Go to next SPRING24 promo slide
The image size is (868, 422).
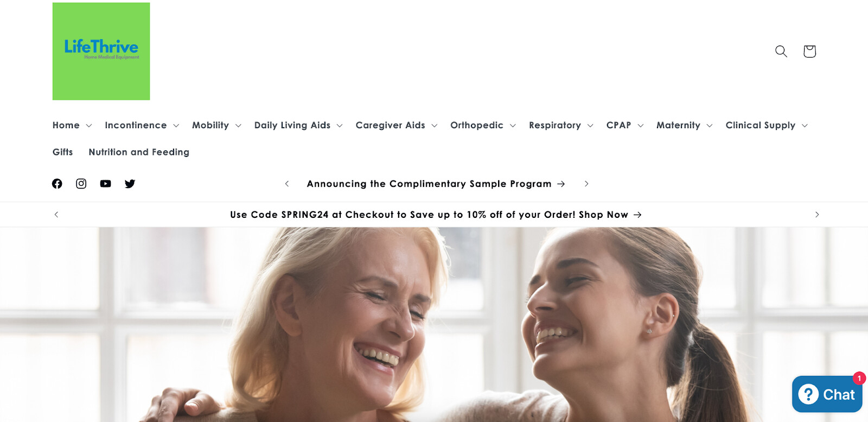817,215
